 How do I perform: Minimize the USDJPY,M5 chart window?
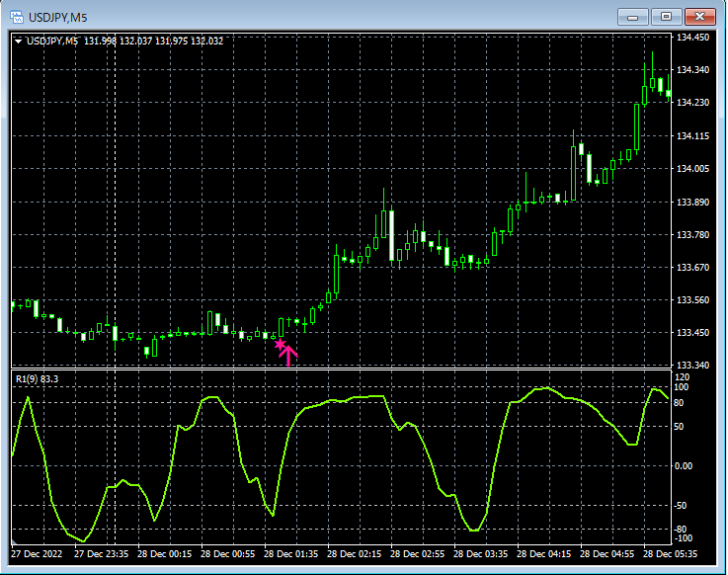[x=631, y=17]
